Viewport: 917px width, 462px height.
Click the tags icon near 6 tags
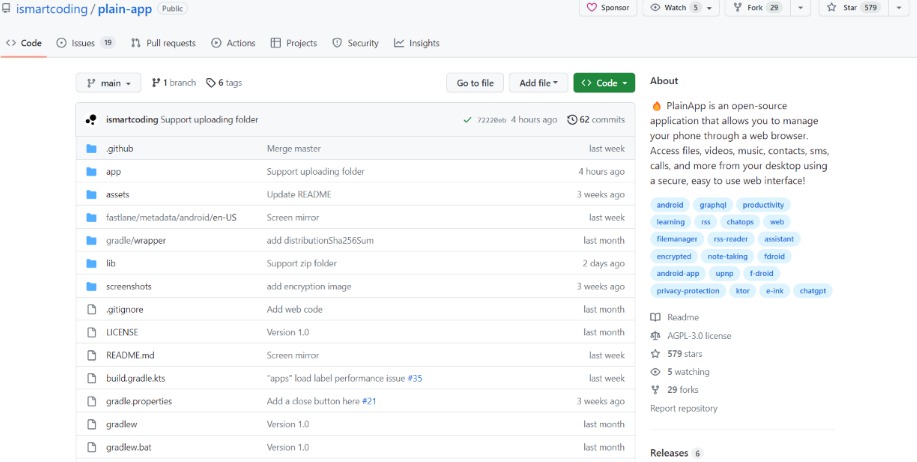[211, 83]
